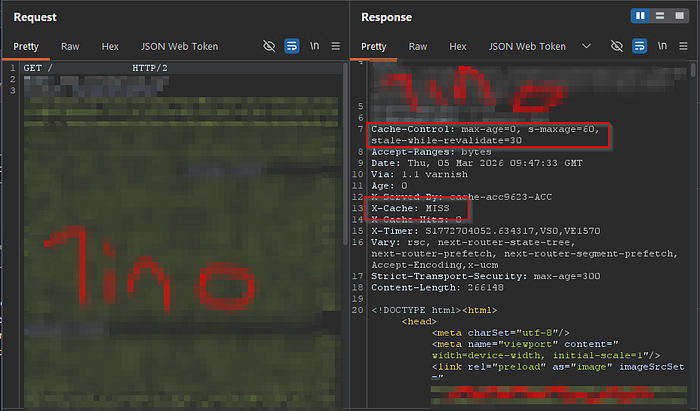This screenshot has width=700, height=411.
Task: Open Request panel hamburger options menu
Action: point(336,46)
